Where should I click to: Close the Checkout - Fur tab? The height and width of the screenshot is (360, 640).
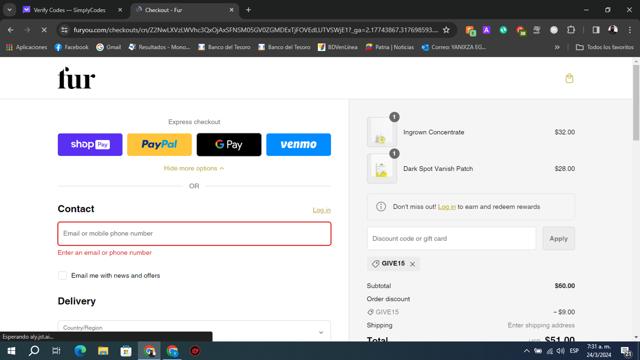pos(231,10)
